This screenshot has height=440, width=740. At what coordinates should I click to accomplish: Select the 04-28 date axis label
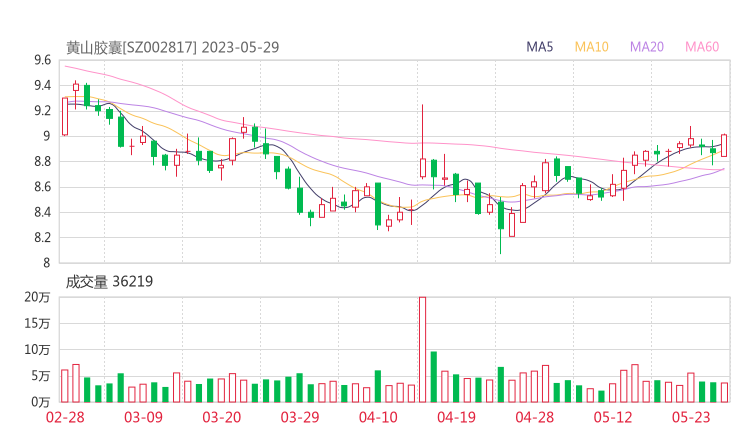click(535, 417)
